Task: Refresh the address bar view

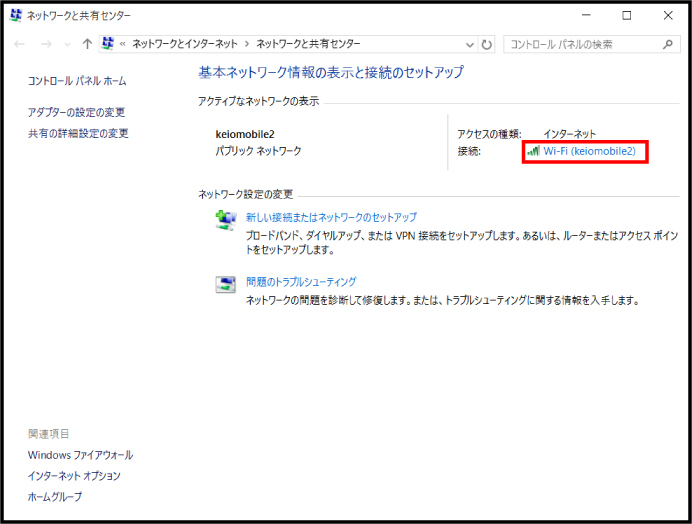Action: click(x=487, y=44)
